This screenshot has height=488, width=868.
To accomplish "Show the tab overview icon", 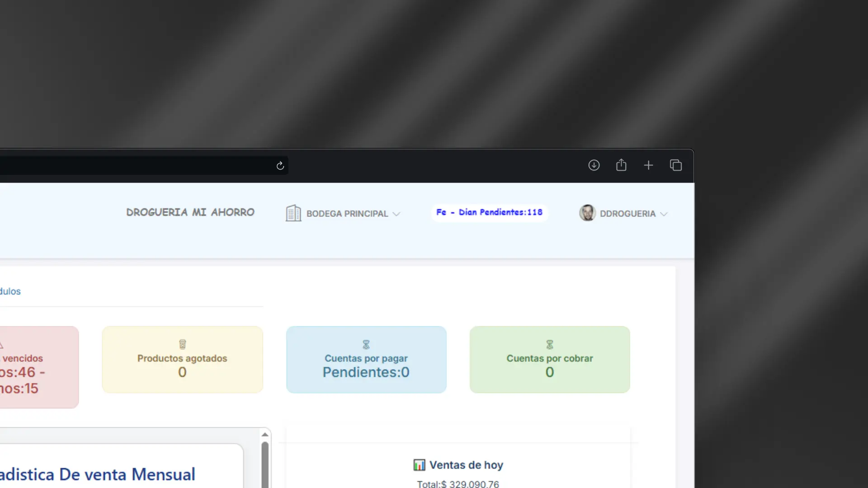I will [x=676, y=165].
